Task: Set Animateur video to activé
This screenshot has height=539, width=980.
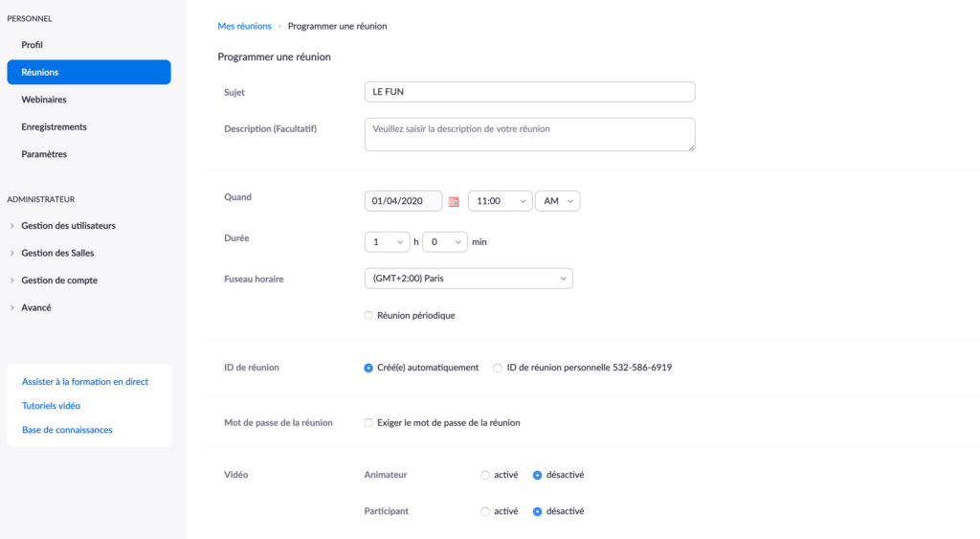Action: (x=485, y=476)
